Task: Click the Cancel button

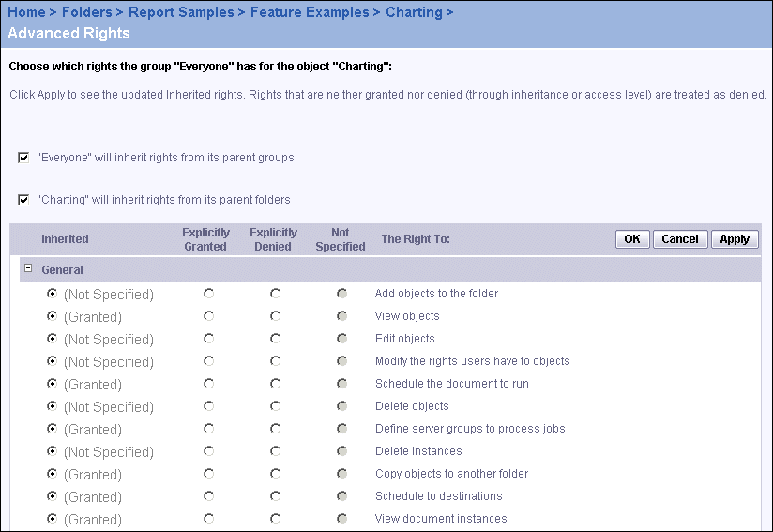Action: coord(680,239)
